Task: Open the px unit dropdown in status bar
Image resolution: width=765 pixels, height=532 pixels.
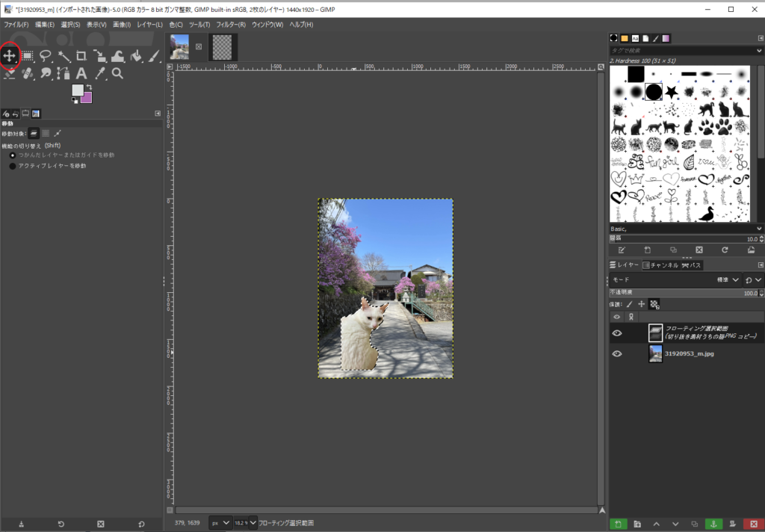Action: click(220, 522)
